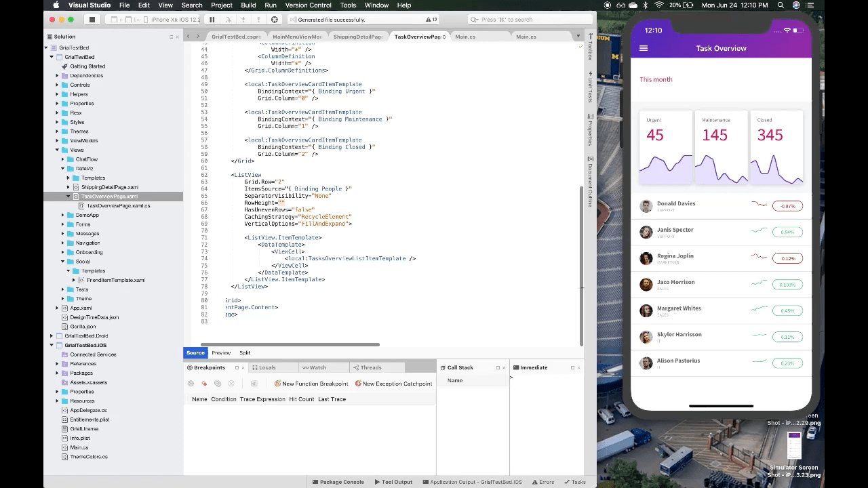Viewport: 868px width, 488px height.
Task: Click the This month filter in the app
Action: point(655,79)
